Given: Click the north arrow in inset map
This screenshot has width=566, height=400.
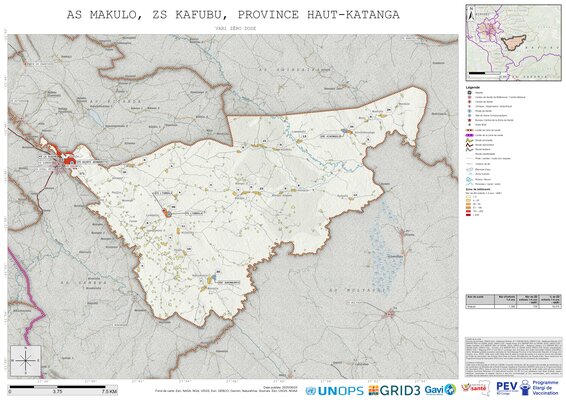Looking at the screenshot, I should [471, 14].
